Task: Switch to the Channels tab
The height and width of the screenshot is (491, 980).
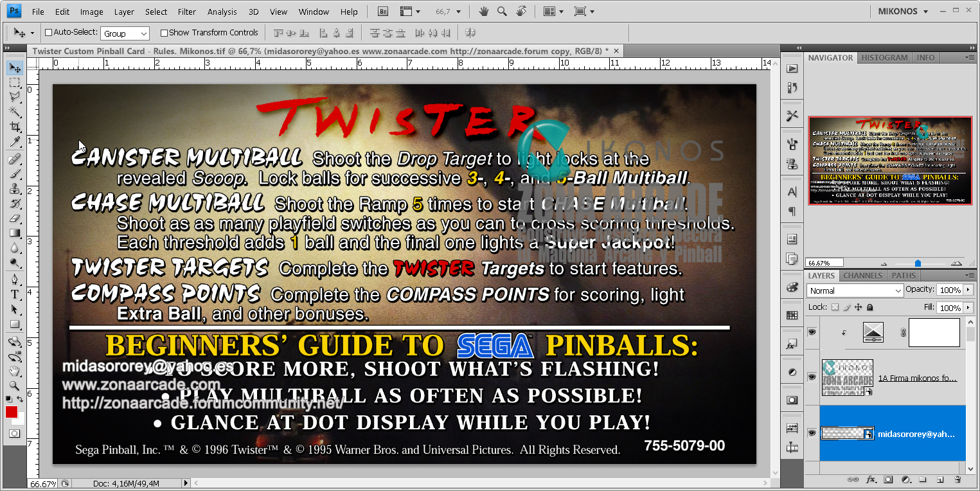Action: pos(862,276)
